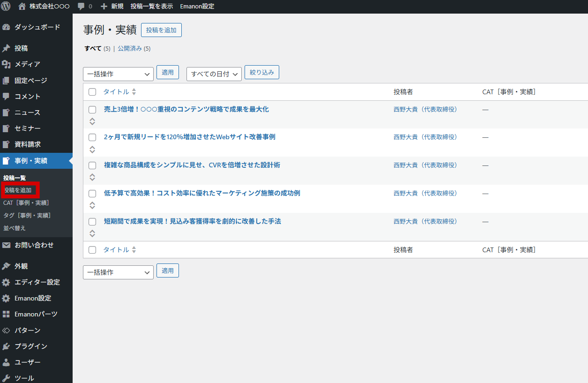
Task: Click reorder arrows under 複雑な商品構成 row
Action: [x=92, y=177]
